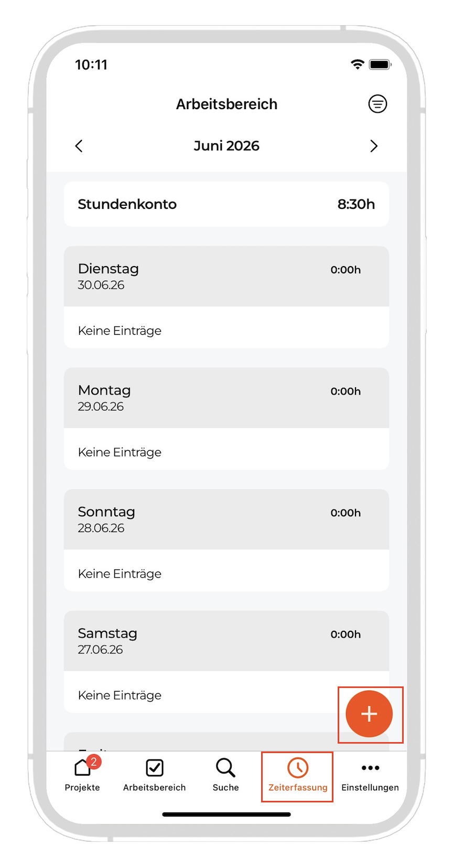Open the filter icon in the header

377,104
